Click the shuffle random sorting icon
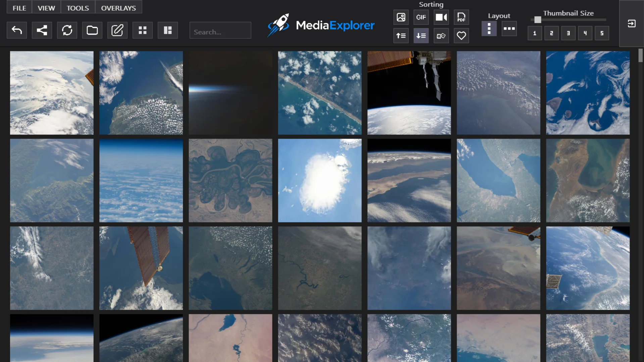This screenshot has width=644, height=362. pos(441,36)
